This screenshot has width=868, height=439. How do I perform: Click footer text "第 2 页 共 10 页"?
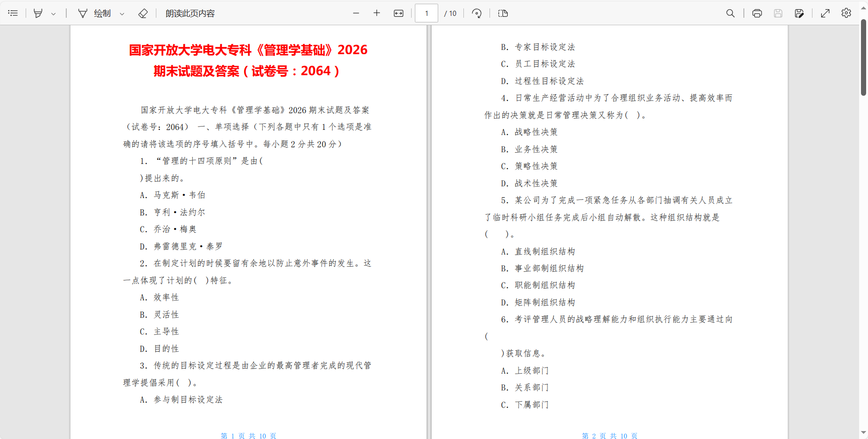(x=609, y=436)
